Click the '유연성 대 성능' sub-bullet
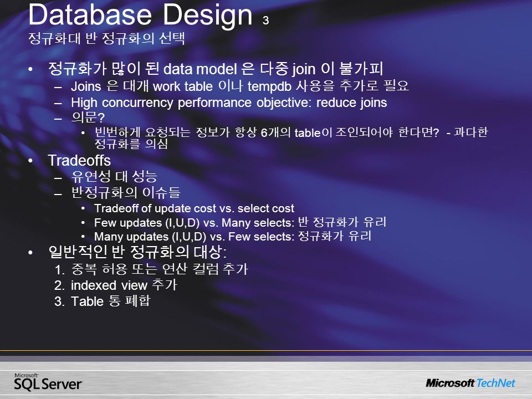The height and width of the screenshot is (399, 532). [114, 176]
